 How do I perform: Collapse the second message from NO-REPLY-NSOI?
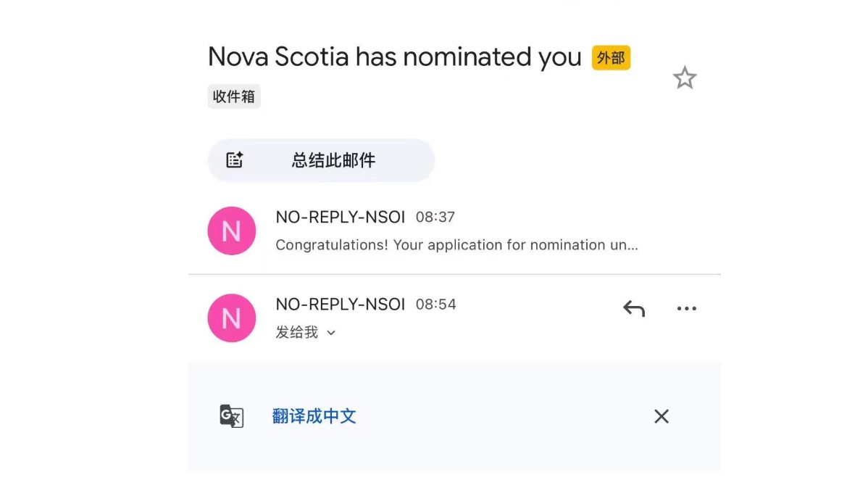click(x=341, y=304)
